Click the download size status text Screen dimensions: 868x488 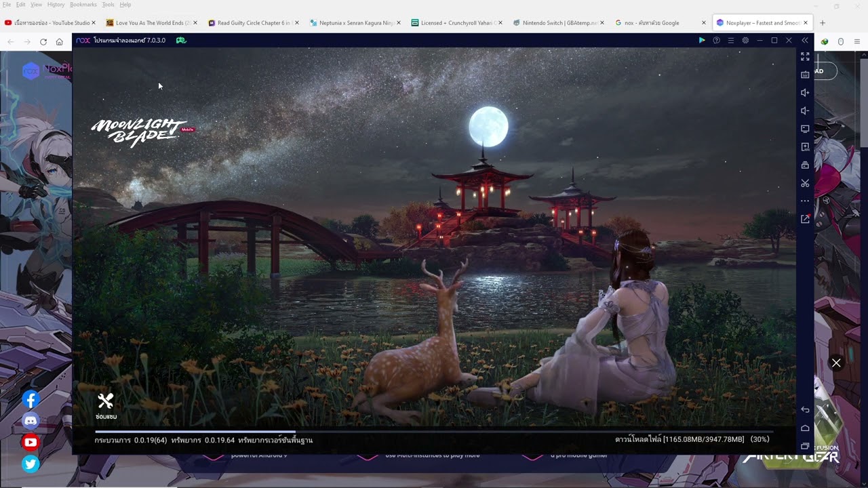tap(692, 440)
